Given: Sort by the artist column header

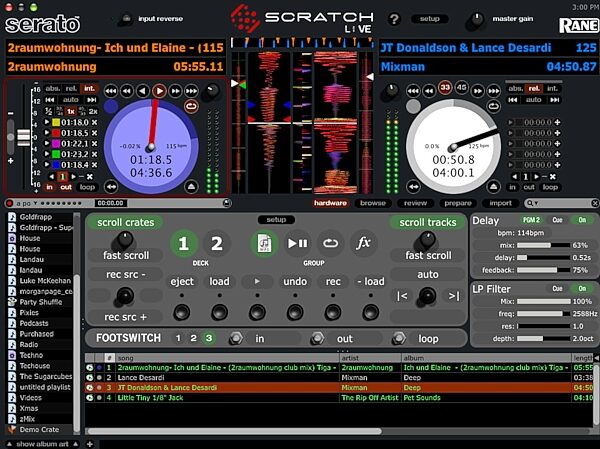Looking at the screenshot, I should point(370,358).
